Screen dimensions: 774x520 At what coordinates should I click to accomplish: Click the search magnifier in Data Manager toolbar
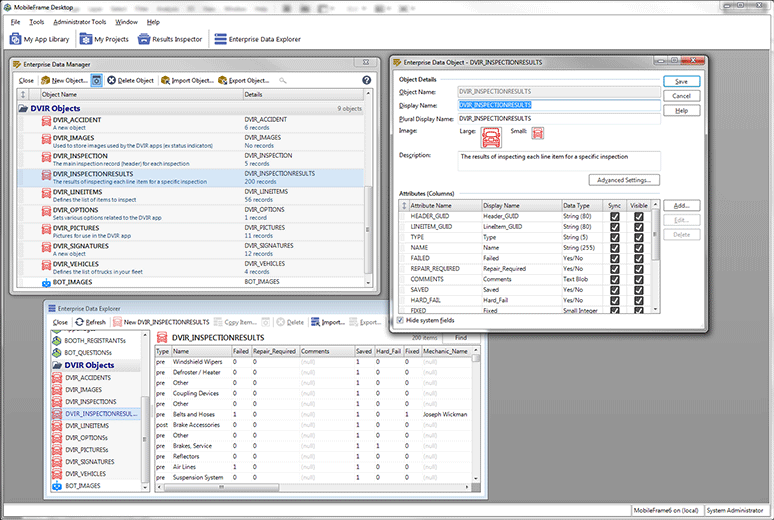coord(282,80)
